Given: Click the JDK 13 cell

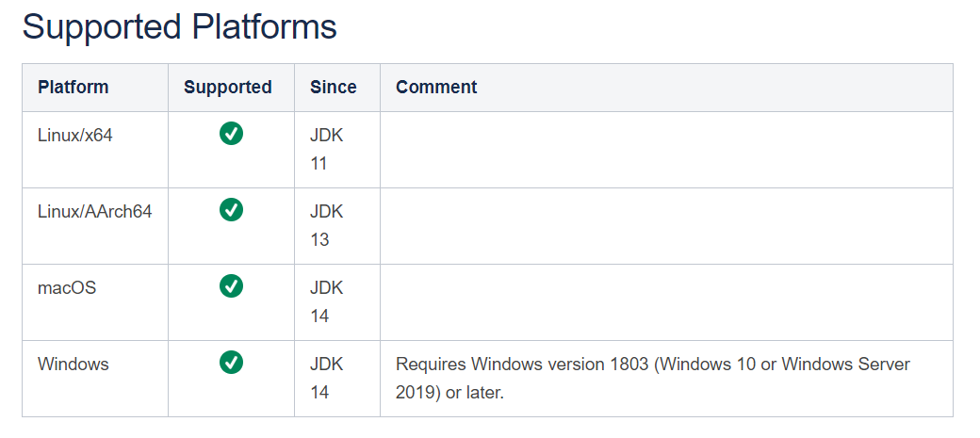Looking at the screenshot, I should click(x=326, y=225).
